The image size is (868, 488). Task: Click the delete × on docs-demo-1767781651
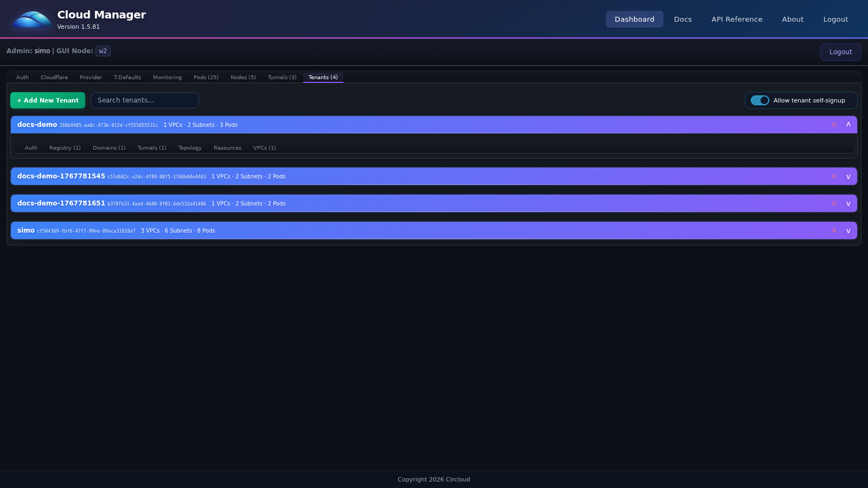click(x=834, y=203)
